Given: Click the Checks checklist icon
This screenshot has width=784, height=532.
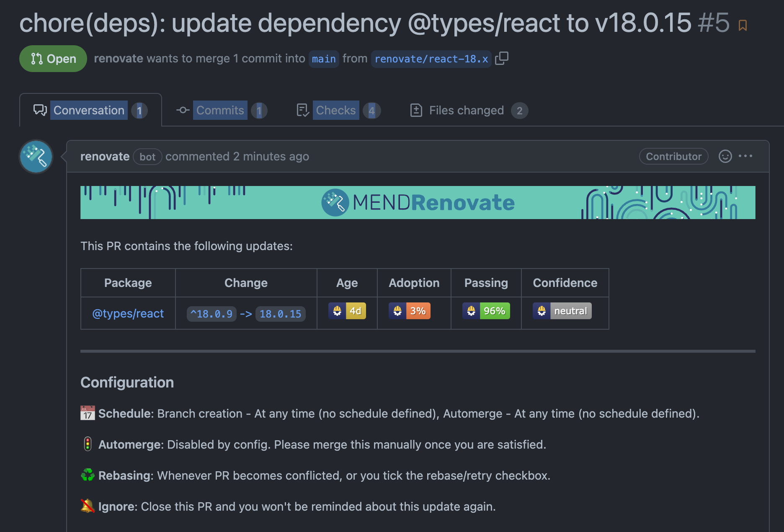Looking at the screenshot, I should [x=303, y=110].
